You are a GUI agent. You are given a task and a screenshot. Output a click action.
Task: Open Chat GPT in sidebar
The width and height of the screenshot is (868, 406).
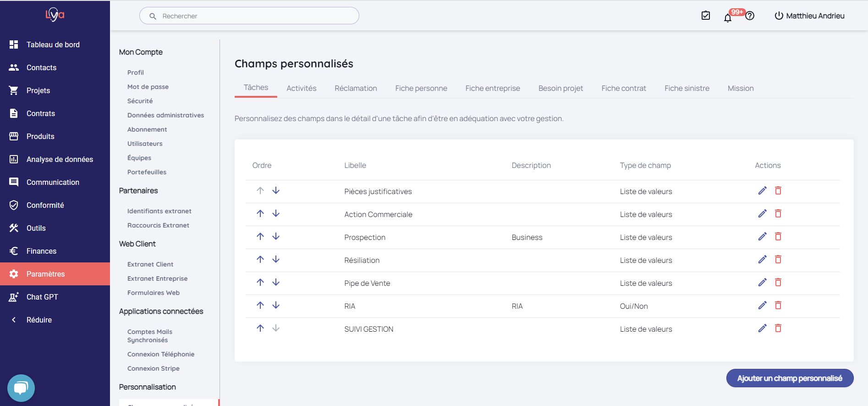pyautogui.click(x=55, y=297)
